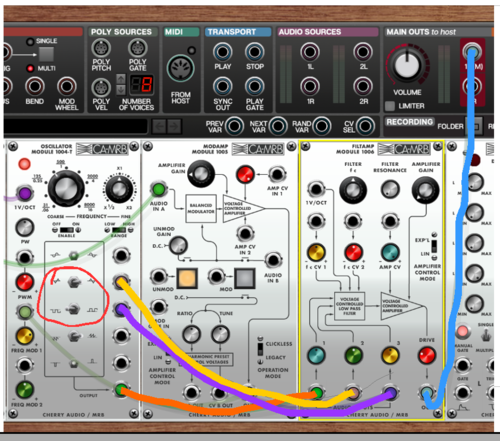Click the red MANUAL GATE button
Screen dimensions: 500x441
point(462,332)
